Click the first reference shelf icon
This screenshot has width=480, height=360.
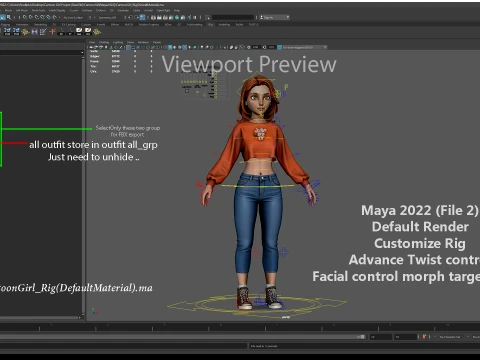[x=7, y=31]
